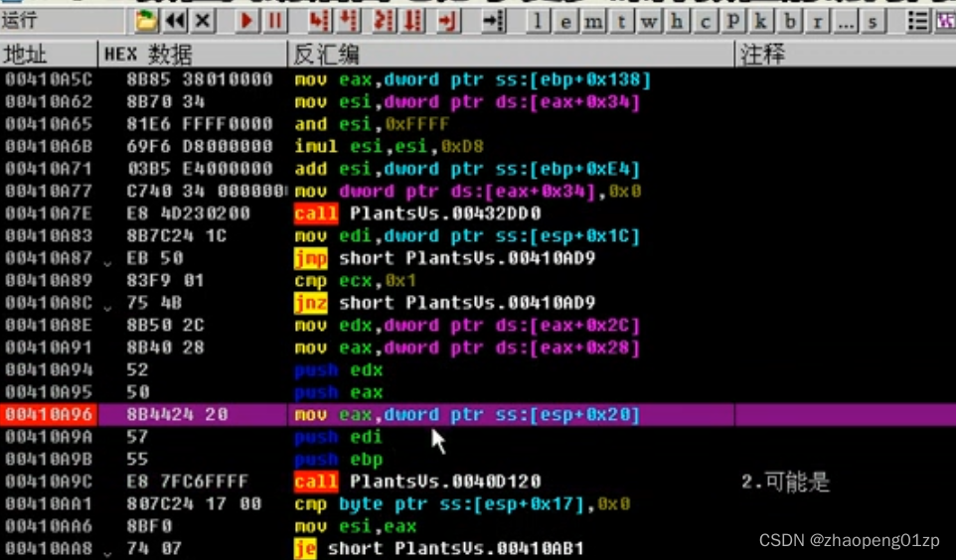The width and height of the screenshot is (956, 560).
Task: Select the 'and esi,0xFFFF' instruction
Action: point(372,124)
